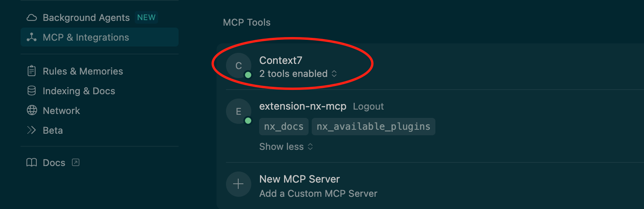
Task: Click the plus icon for New MCP Server
Action: pyautogui.click(x=238, y=184)
